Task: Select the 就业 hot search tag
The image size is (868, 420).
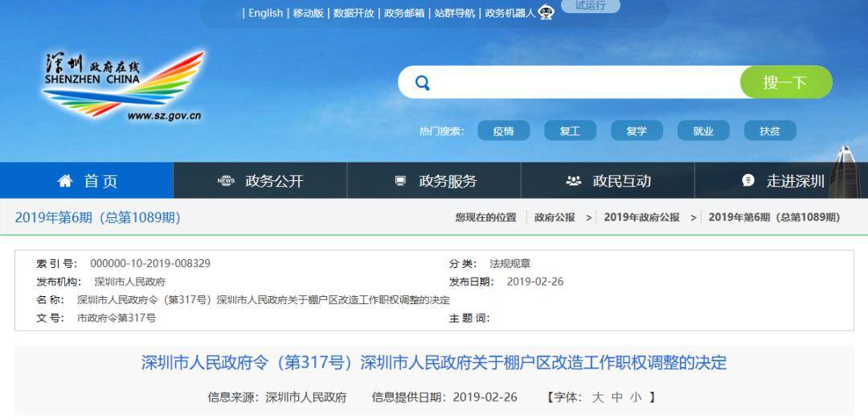Action: point(703,131)
